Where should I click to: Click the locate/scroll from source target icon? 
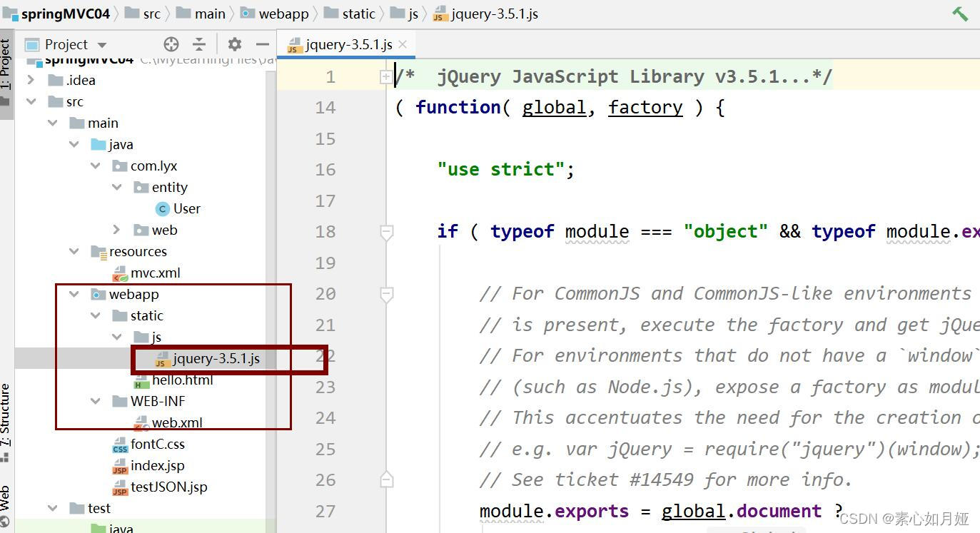coord(171,44)
